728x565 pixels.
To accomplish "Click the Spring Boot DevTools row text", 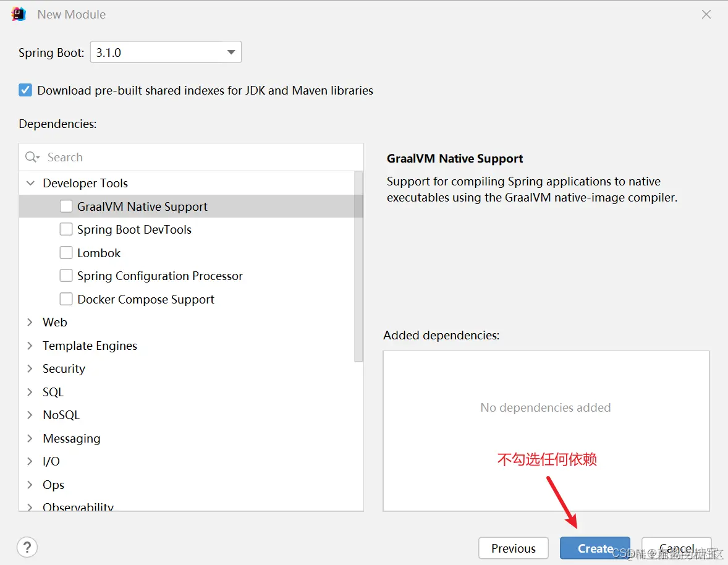I will [134, 229].
